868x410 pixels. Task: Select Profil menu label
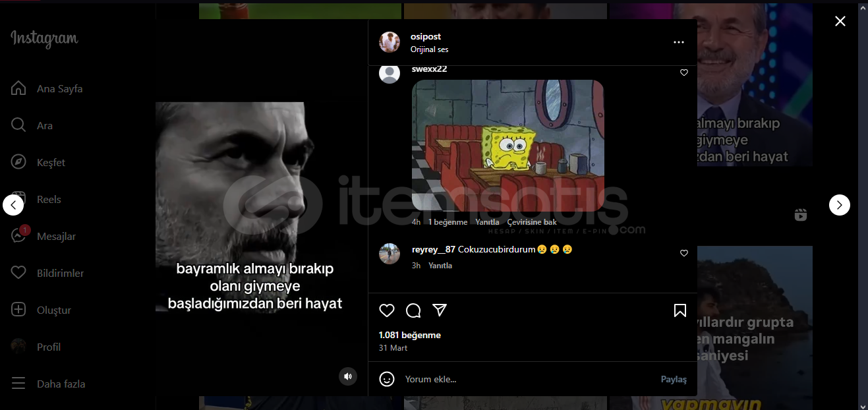49,347
